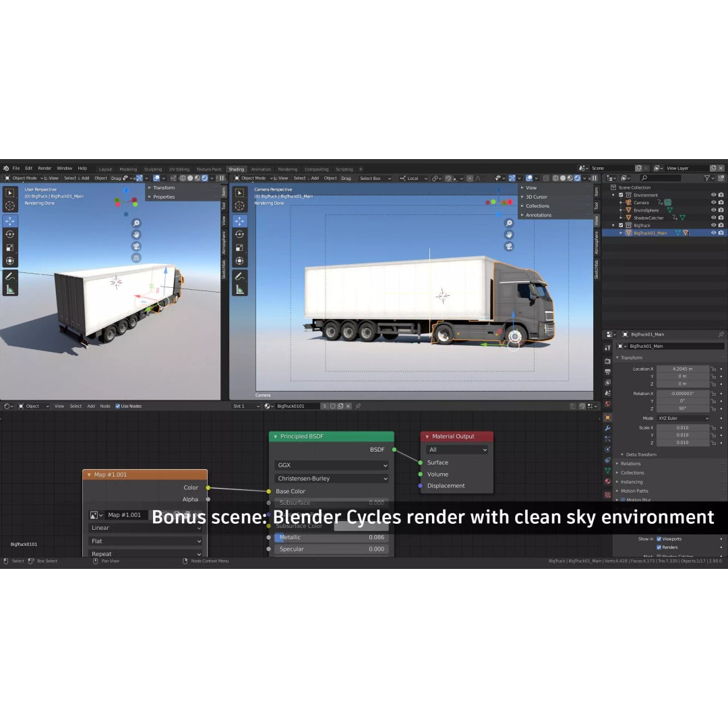Open the Window menu

tap(65, 169)
